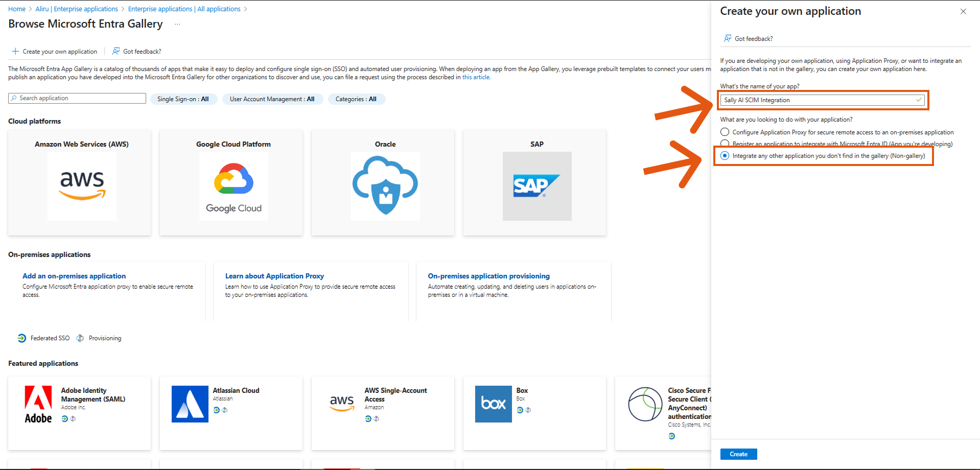Image resolution: width=980 pixels, height=470 pixels.
Task: Click the Adobe Identity Management logo
Action: coord(38,404)
